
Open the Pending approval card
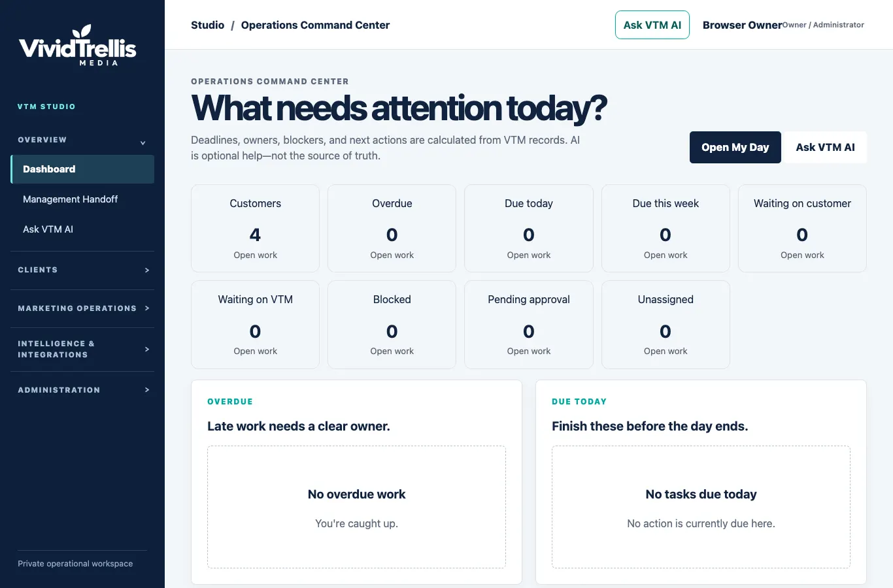pos(528,325)
